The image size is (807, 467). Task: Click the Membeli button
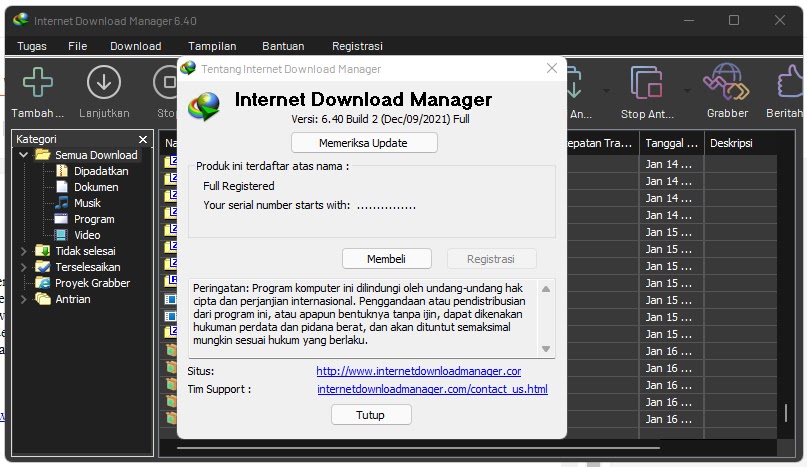coord(387,258)
